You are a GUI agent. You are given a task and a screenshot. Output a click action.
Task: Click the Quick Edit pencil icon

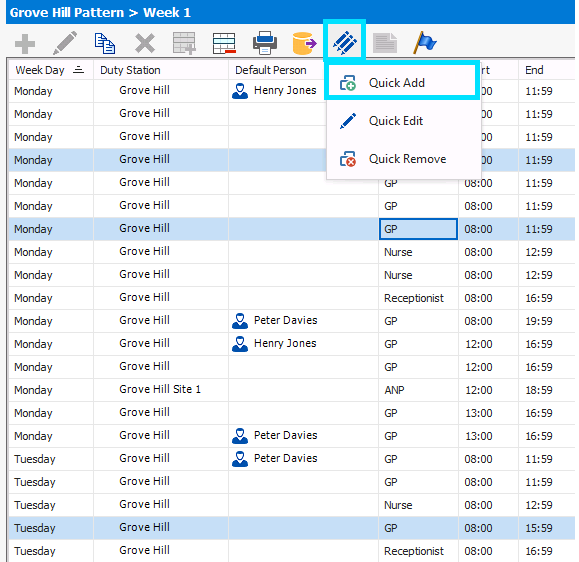tap(347, 121)
